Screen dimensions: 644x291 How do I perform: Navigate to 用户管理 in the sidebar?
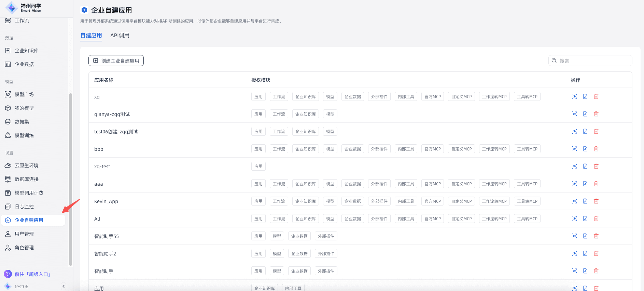[24, 234]
